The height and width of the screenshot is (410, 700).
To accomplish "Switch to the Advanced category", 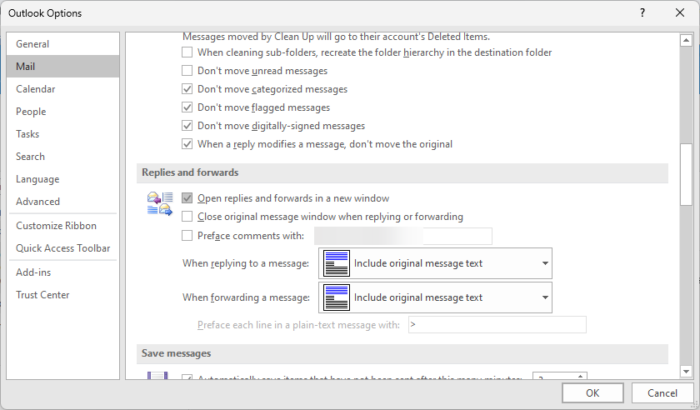I will click(x=63, y=201).
